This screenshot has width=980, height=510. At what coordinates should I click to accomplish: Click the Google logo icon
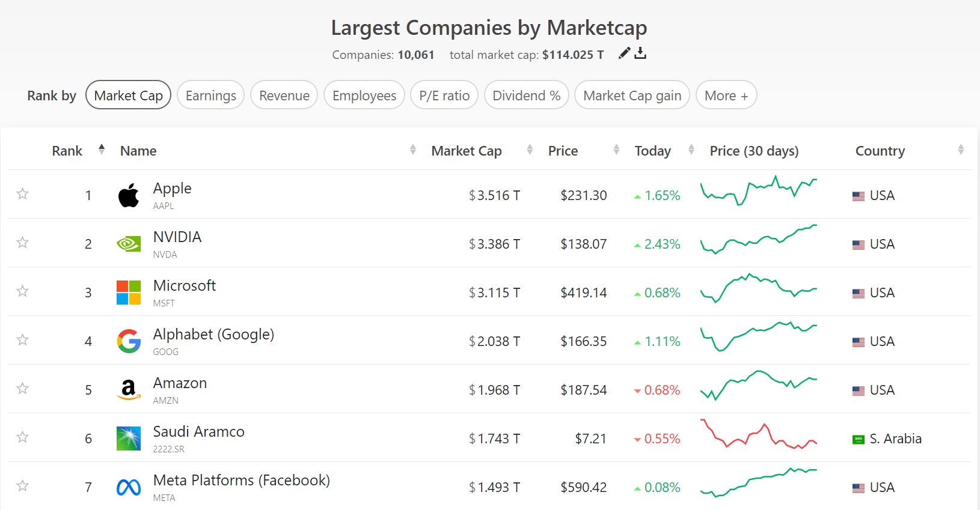pos(129,341)
